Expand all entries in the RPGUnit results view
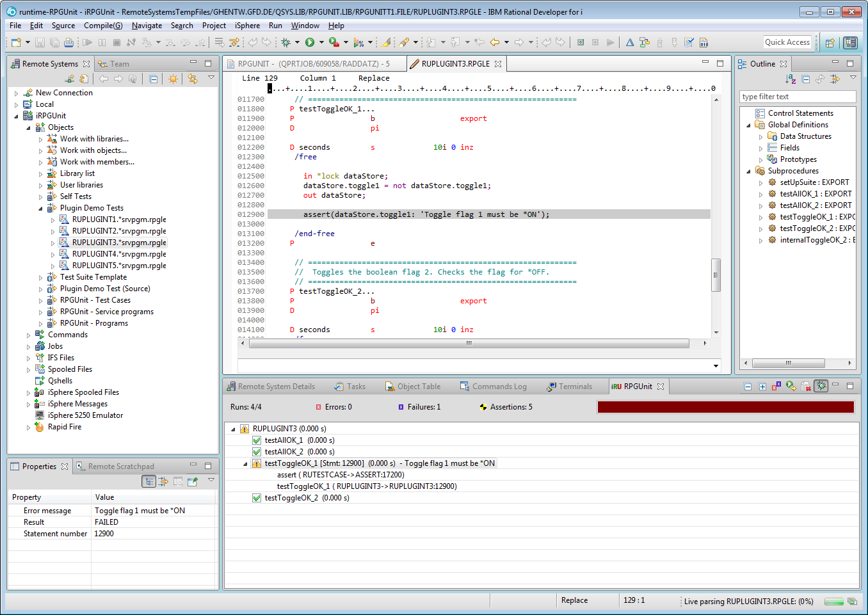Image resolution: width=868 pixels, height=615 pixels. [761, 386]
